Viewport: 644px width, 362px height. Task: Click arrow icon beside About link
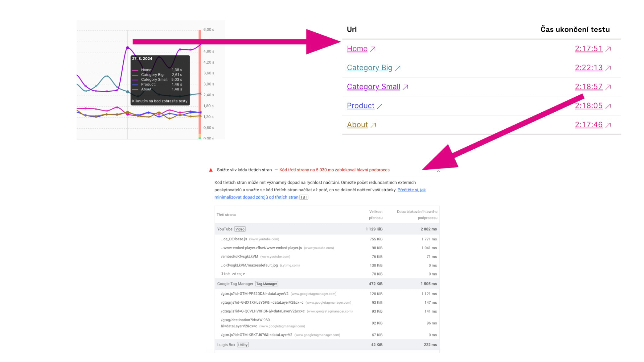pos(373,125)
